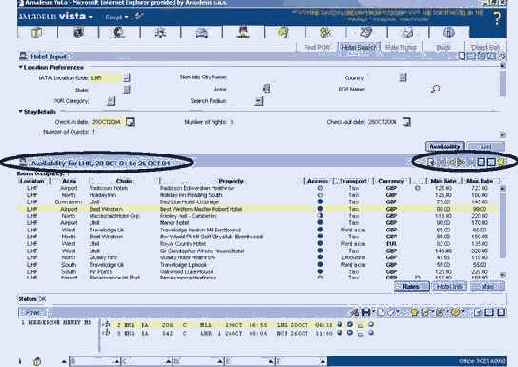518x367 pixels.
Task: Open calendar icon for Check-out date
Action: [406, 122]
